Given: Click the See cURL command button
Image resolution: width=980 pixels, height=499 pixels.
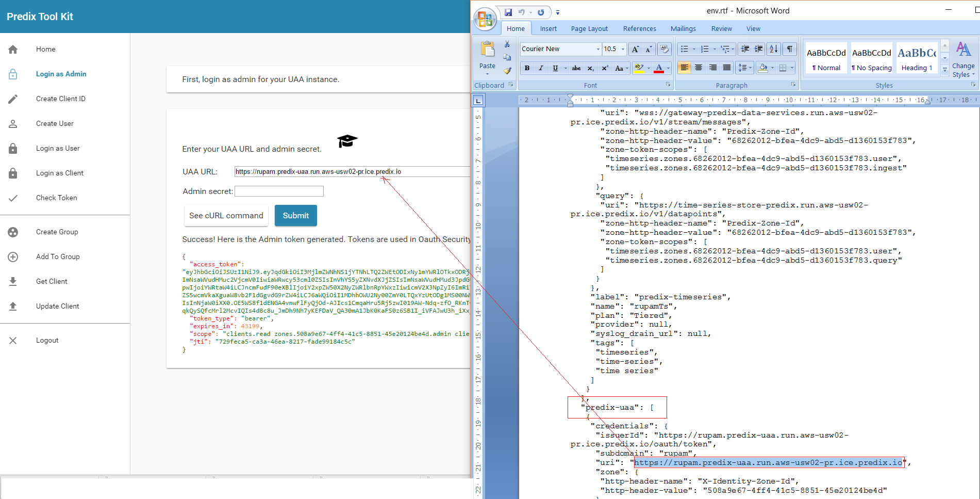Looking at the screenshot, I should pyautogui.click(x=226, y=216).
